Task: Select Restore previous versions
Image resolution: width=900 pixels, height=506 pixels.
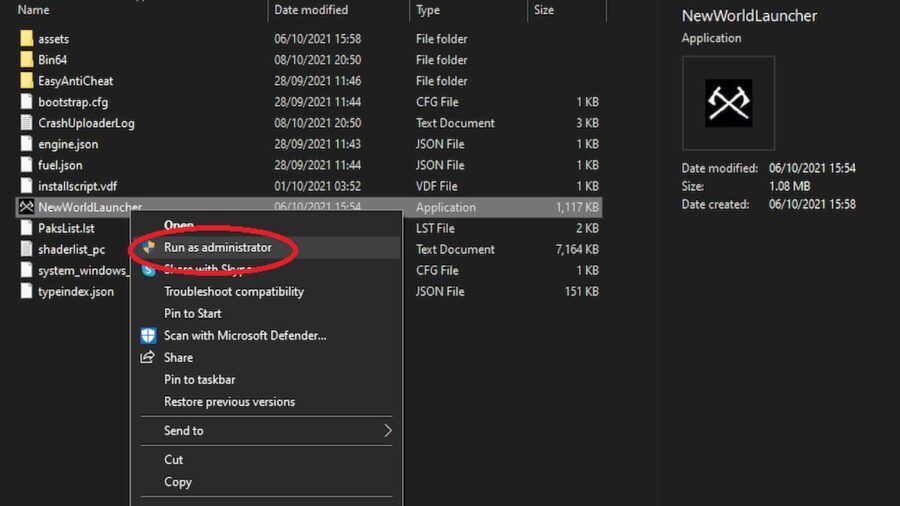Action: [229, 402]
